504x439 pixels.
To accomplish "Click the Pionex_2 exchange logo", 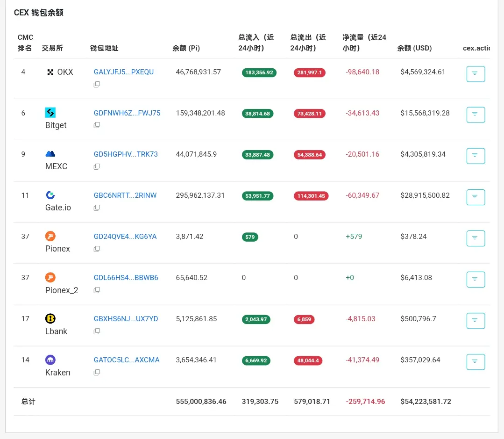I will point(50,277).
